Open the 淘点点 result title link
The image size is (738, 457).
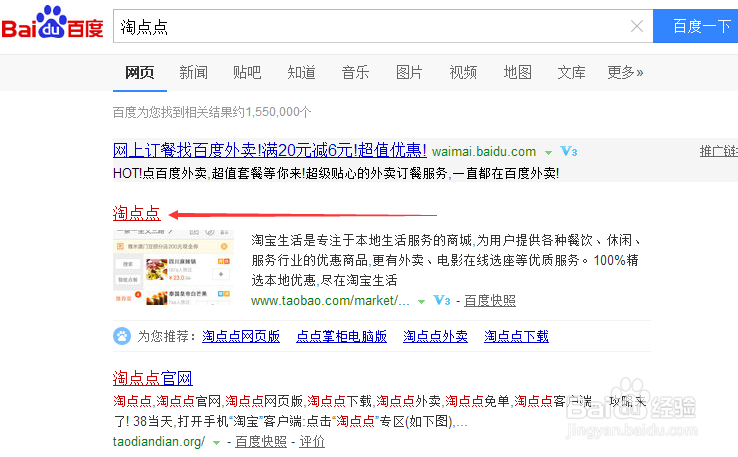pos(136,213)
